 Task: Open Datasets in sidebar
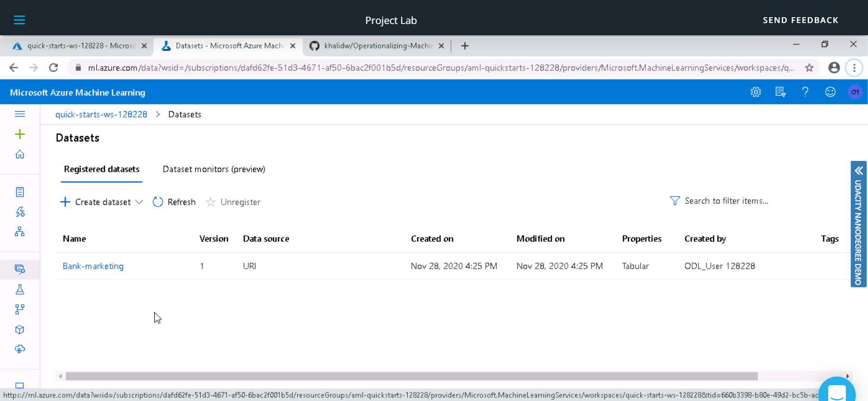20,269
